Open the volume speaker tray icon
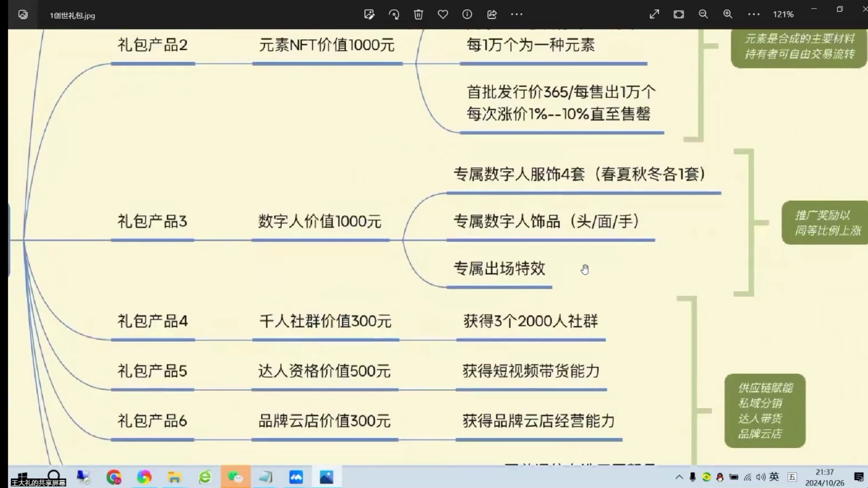Screen dimensions: 868x488 (761, 477)
